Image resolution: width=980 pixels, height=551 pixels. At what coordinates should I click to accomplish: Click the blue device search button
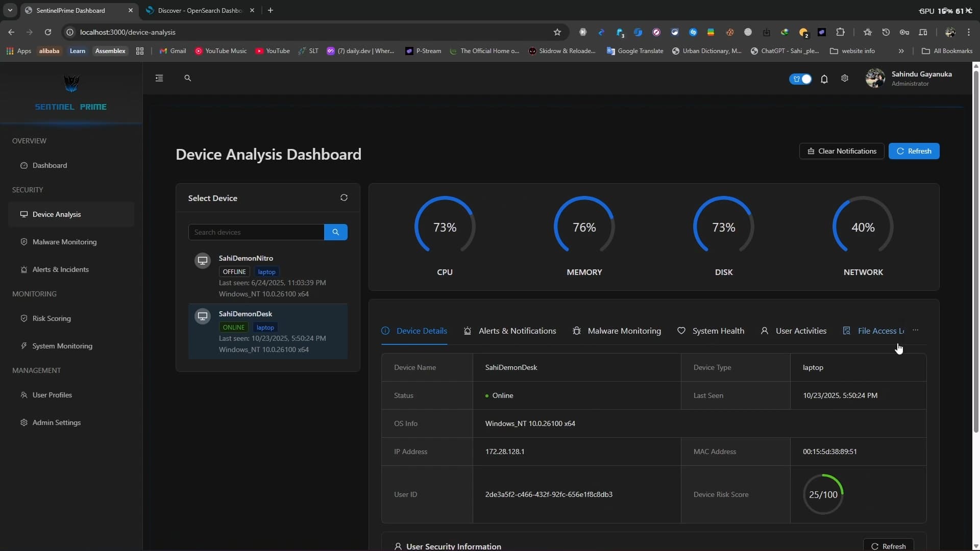click(335, 232)
